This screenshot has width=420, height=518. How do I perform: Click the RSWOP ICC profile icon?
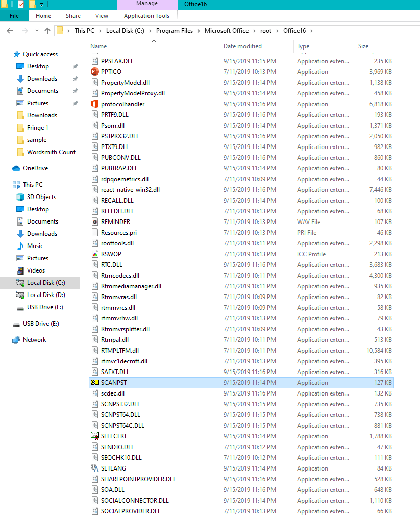[x=95, y=254]
